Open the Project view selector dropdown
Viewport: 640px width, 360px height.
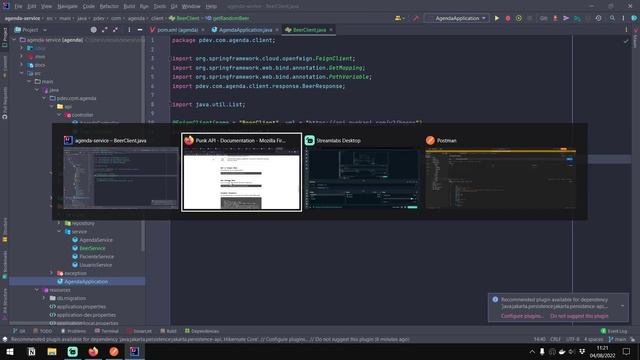31,30
